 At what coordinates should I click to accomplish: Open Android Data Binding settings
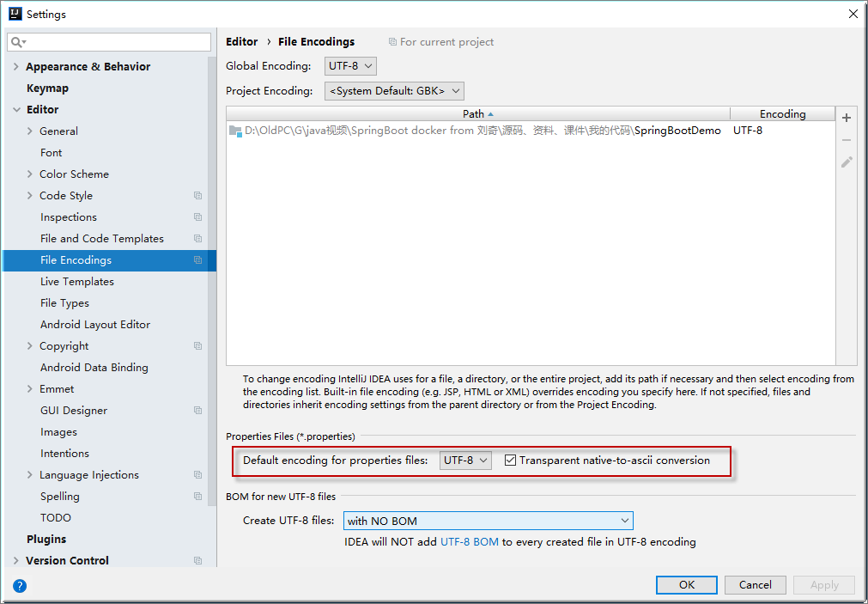94,368
